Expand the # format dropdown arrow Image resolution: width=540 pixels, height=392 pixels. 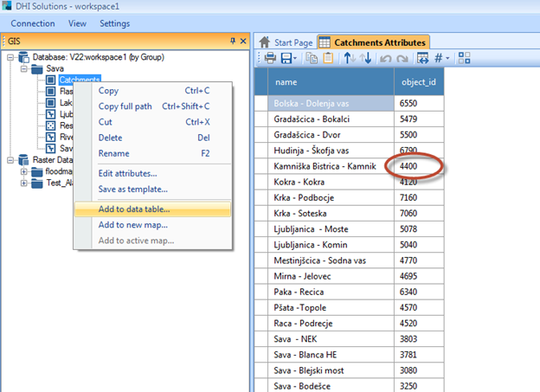[x=447, y=58]
